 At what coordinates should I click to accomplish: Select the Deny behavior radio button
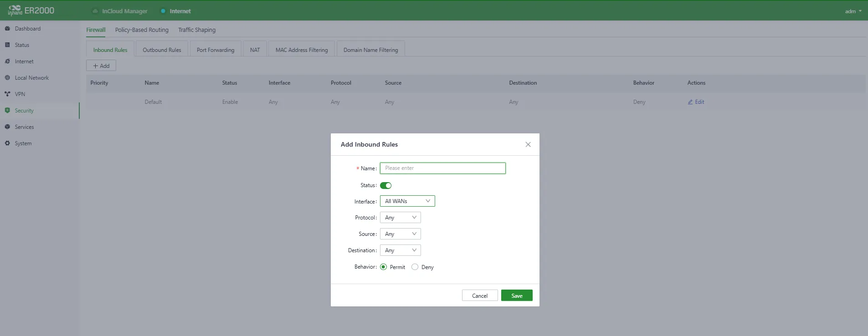415,267
